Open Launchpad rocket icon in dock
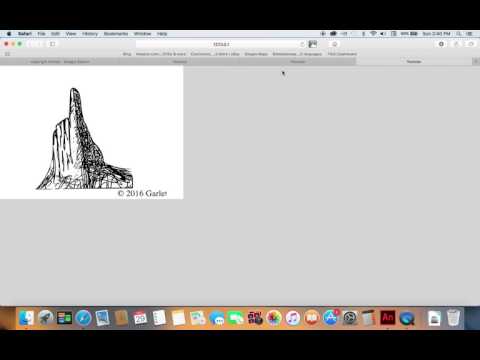Image resolution: width=480 pixels, height=360 pixels. point(45,318)
